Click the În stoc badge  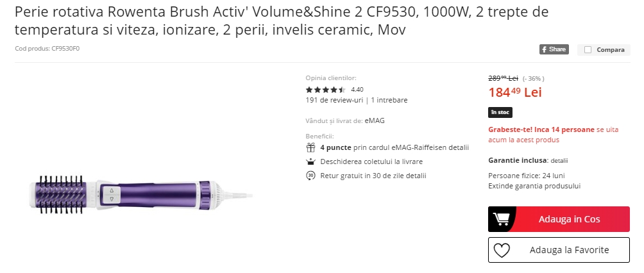coord(500,112)
